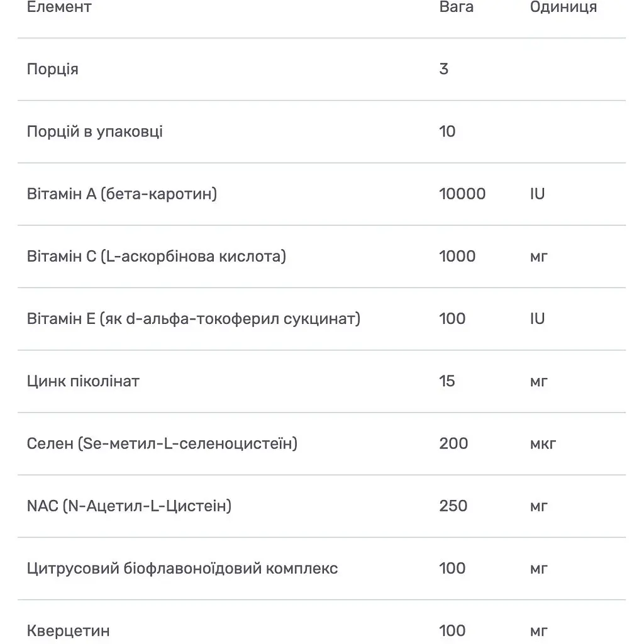Click the 15 value for Цинк піколінат

point(447,381)
